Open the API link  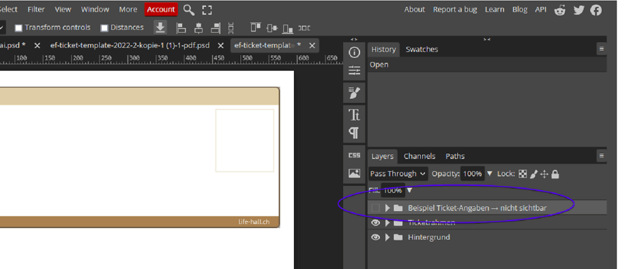(540, 10)
